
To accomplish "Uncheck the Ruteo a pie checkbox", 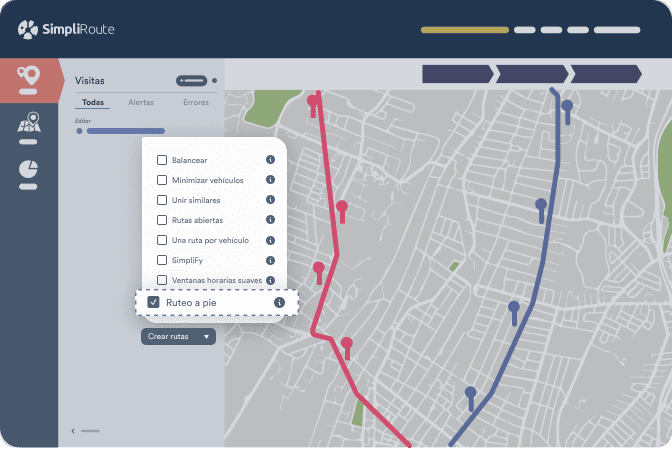I will pos(153,302).
